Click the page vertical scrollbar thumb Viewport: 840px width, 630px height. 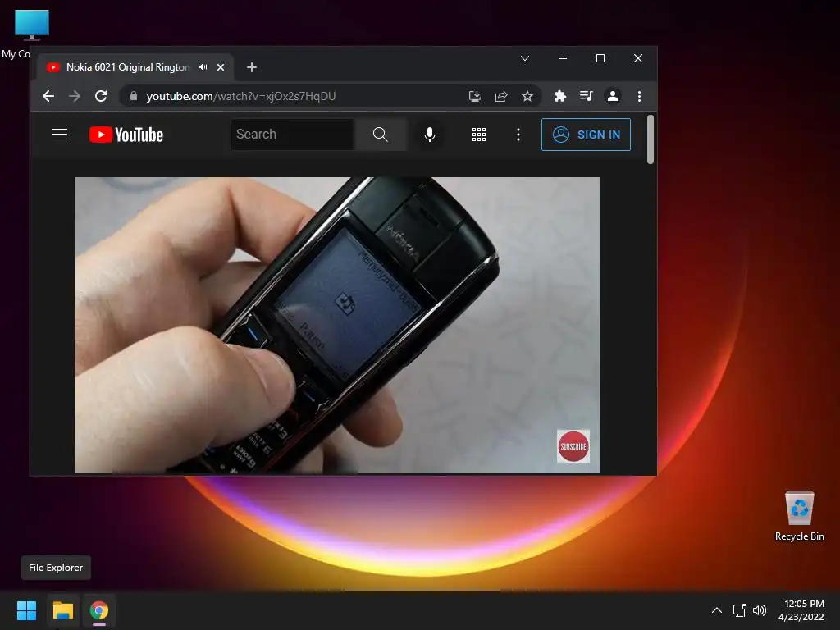[x=651, y=139]
